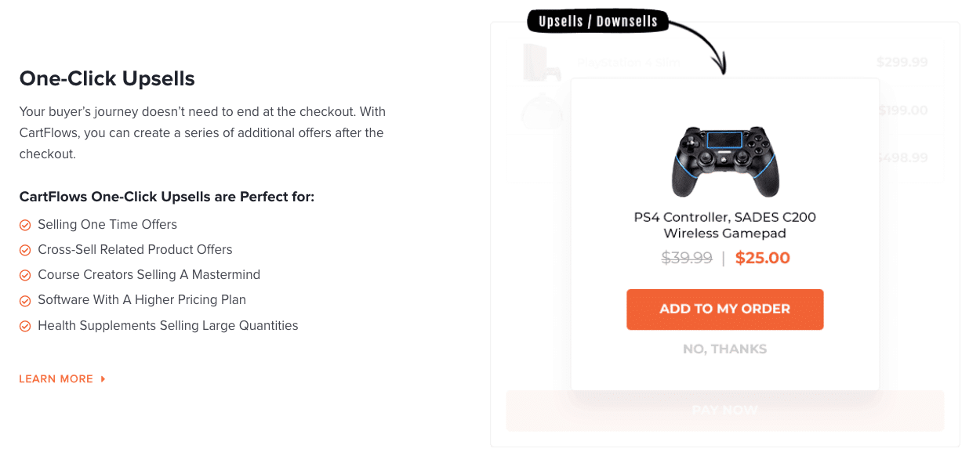The height and width of the screenshot is (456, 980).
Task: Click the small arrow icon after LEARN MORE
Action: (103, 379)
